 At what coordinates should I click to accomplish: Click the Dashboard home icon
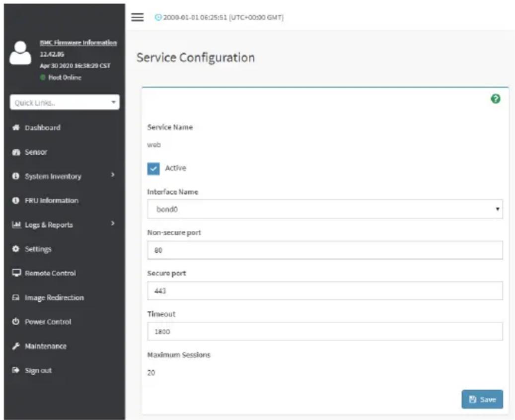[16, 128]
